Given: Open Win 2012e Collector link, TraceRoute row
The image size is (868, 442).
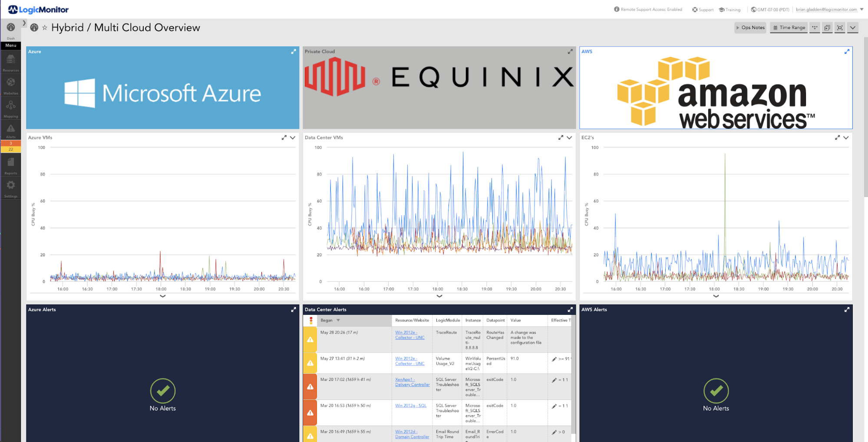Looking at the screenshot, I should [x=410, y=335].
